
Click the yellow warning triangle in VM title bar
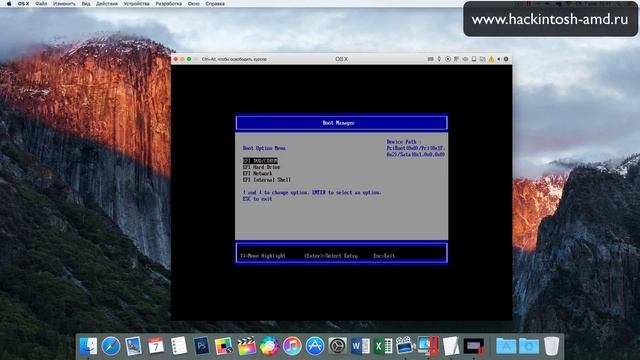pos(491,59)
